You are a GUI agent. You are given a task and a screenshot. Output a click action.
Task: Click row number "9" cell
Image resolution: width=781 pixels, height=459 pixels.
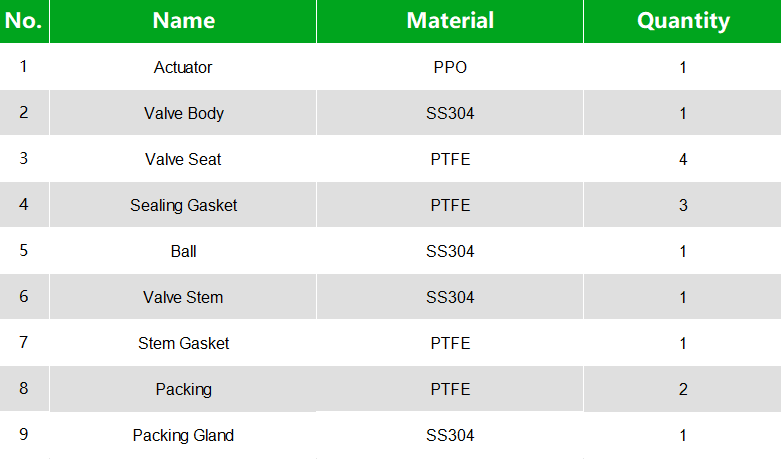click(24, 436)
